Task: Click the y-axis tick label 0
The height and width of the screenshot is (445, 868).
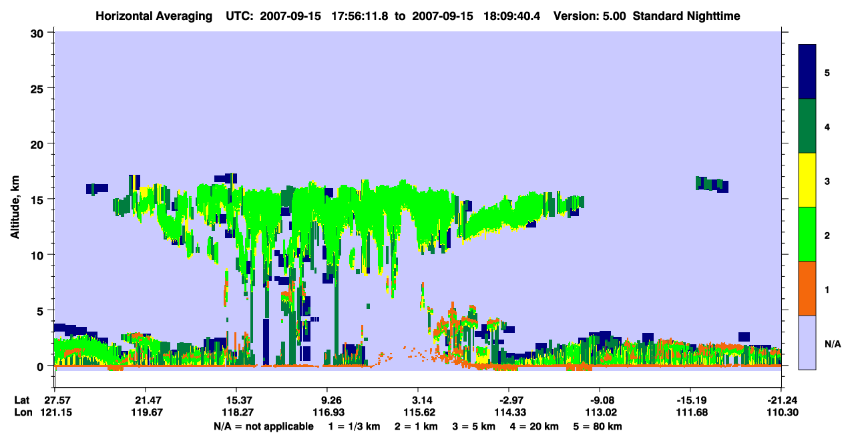Action: [41, 366]
